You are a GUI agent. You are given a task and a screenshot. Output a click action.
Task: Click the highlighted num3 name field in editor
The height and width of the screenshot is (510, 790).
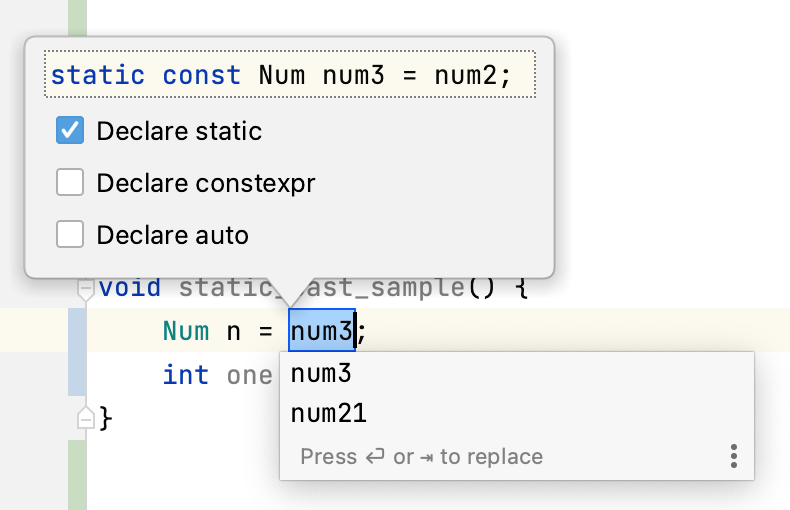point(321,331)
